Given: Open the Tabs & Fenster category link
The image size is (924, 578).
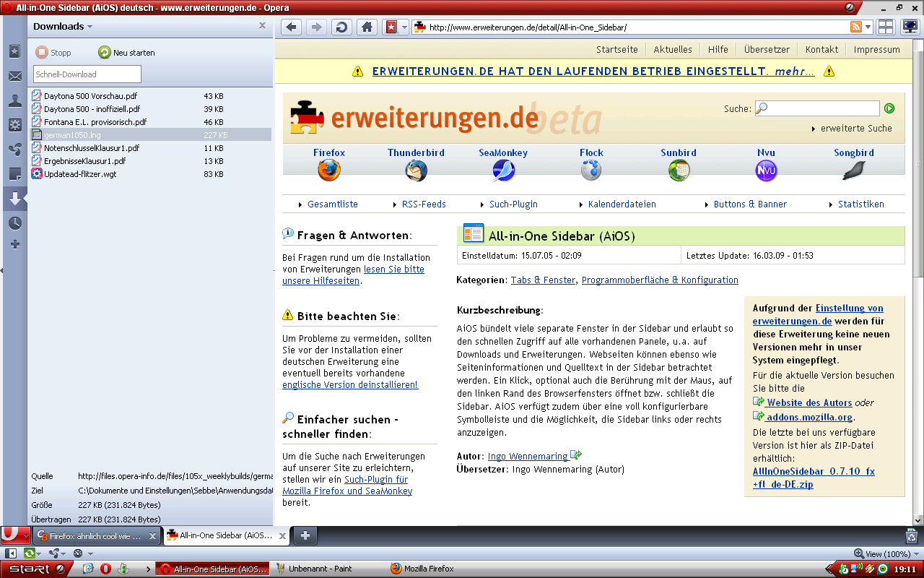Looking at the screenshot, I should point(544,280).
